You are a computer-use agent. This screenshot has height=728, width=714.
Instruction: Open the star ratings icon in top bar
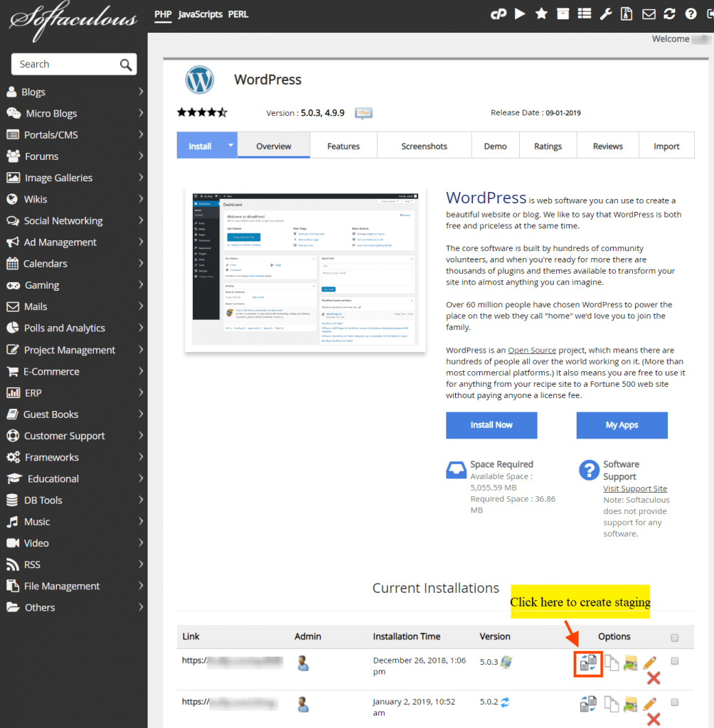click(x=541, y=14)
